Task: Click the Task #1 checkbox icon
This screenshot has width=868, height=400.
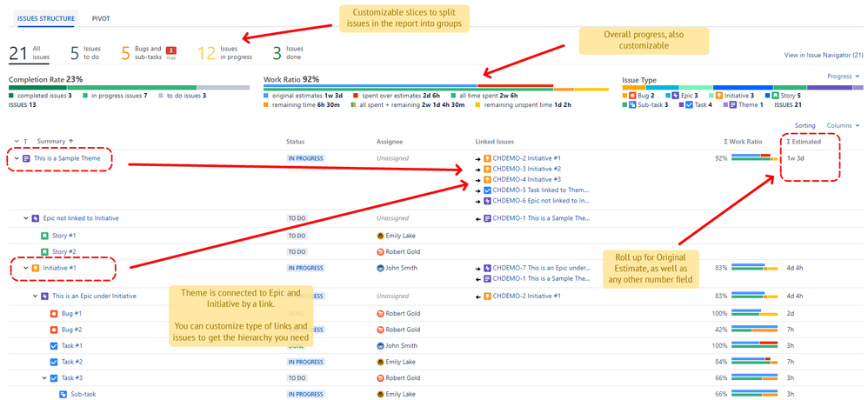Action: tap(54, 346)
